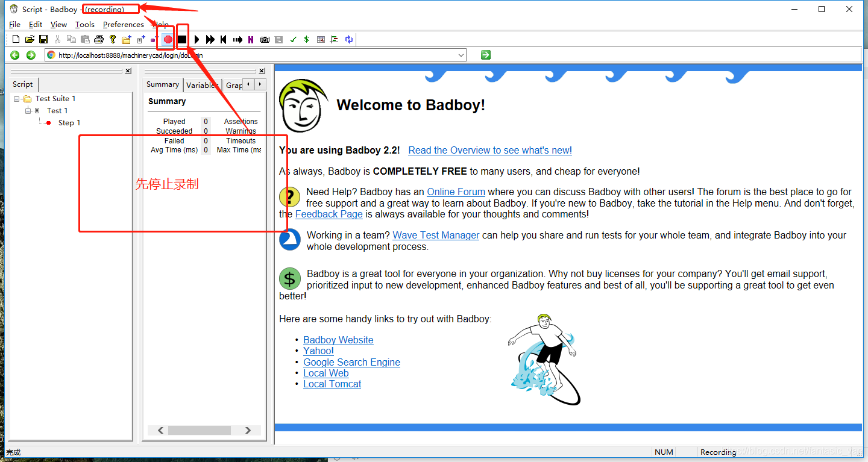
Task: Click the green Go arrow beside URL
Action: [x=486, y=55]
